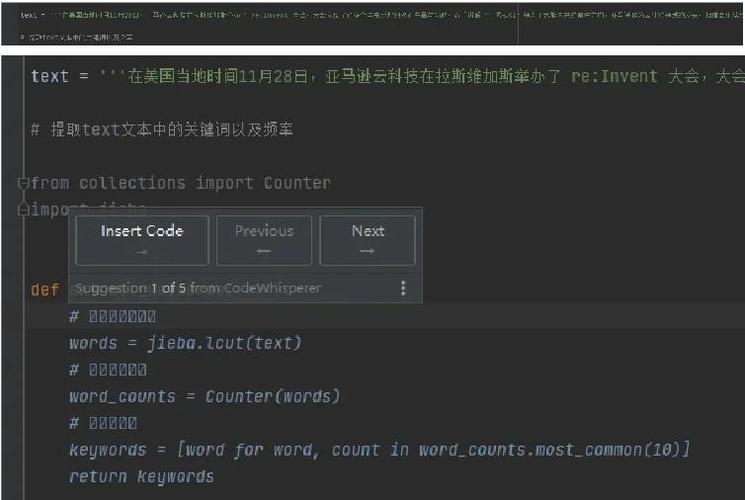Click the Insert Code button
Image resolution: width=745 pixels, height=500 pixels.
pyautogui.click(x=142, y=240)
